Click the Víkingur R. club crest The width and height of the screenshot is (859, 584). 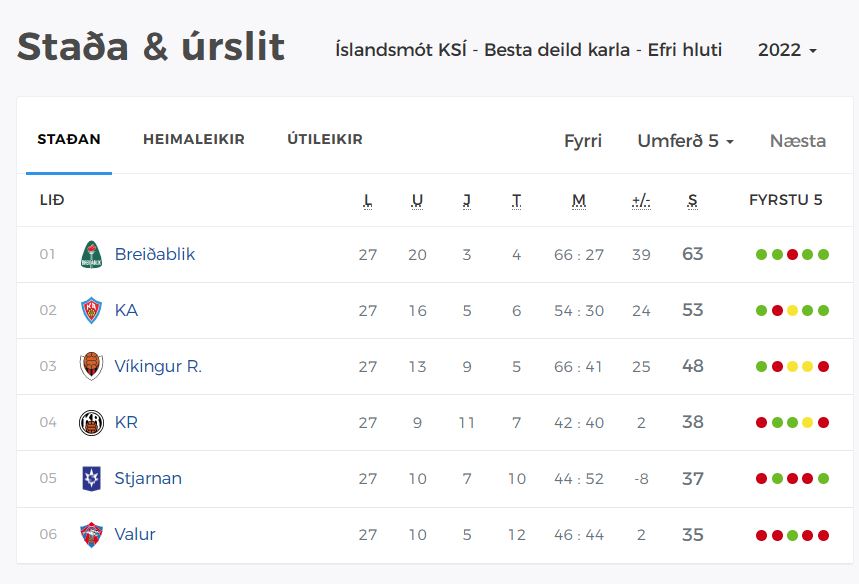[91, 367]
